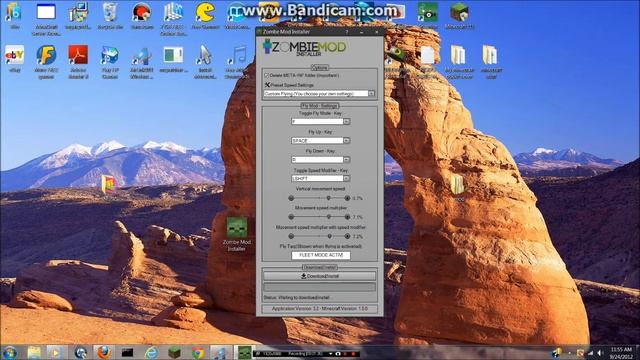Viewport: 640px width, 360px height.
Task: Select the eBay desktop shortcut
Action: (x=14, y=57)
